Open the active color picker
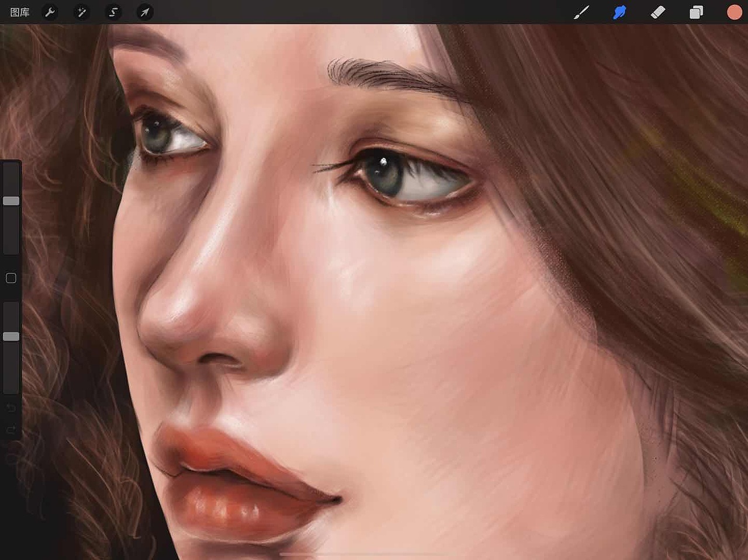 735,12
